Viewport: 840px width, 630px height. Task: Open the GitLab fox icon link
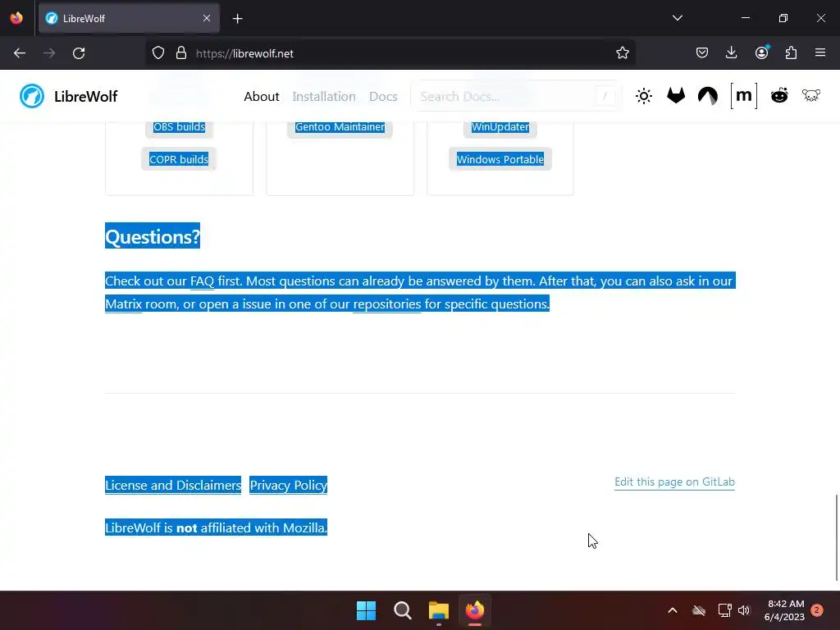[x=676, y=96]
